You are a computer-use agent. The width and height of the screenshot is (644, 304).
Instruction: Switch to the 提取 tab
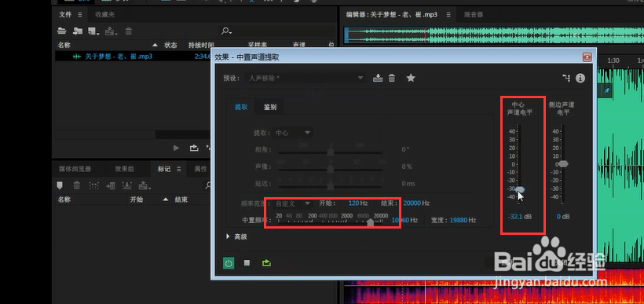(x=241, y=107)
